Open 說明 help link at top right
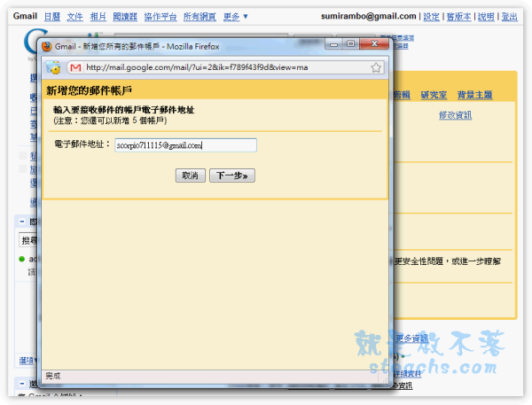Screen dimensions: 532x405 486,16
